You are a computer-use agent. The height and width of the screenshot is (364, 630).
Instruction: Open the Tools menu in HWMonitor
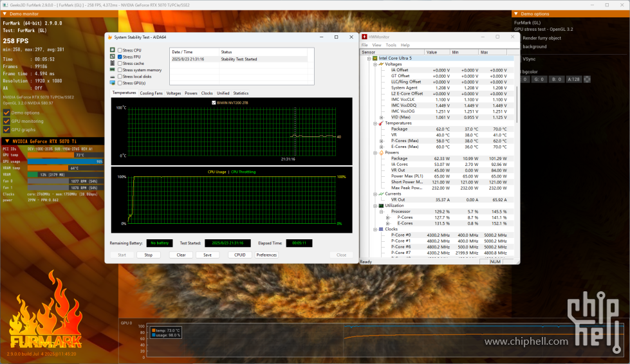391,45
